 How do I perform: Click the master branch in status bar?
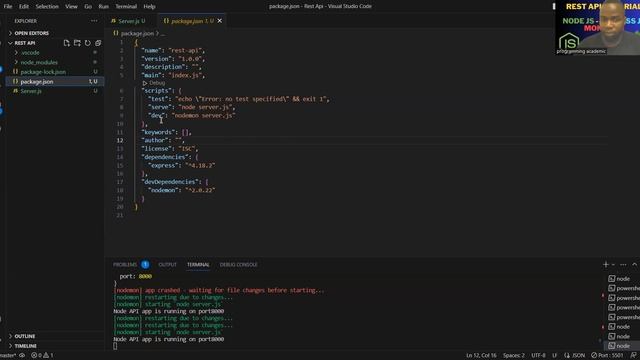[x=8, y=356]
